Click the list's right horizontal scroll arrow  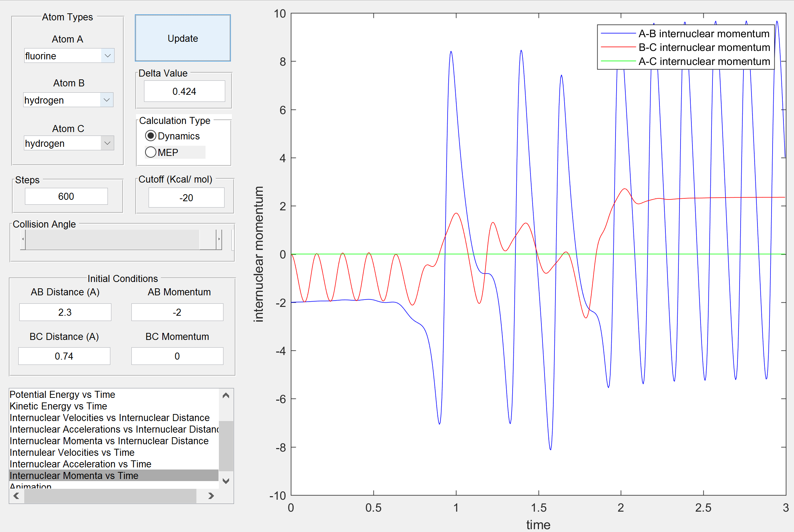coord(211,496)
